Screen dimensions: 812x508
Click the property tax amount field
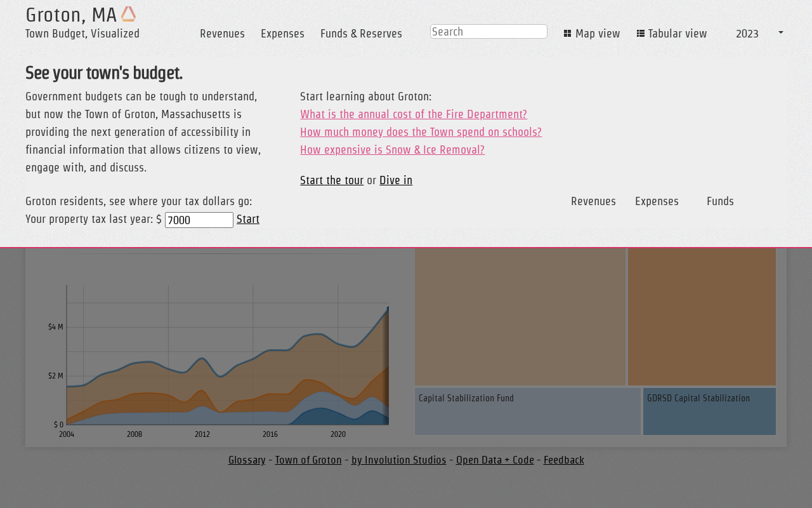pos(199,220)
